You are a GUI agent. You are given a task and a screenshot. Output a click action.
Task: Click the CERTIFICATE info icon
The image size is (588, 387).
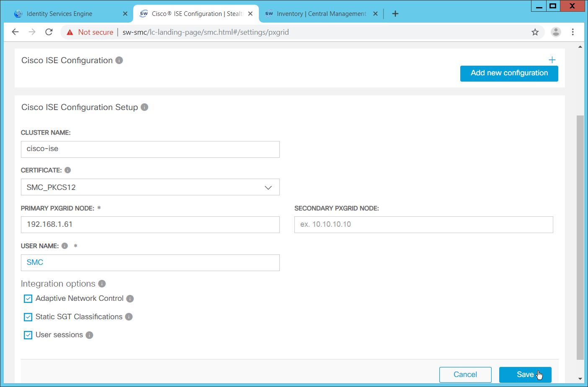tap(68, 170)
